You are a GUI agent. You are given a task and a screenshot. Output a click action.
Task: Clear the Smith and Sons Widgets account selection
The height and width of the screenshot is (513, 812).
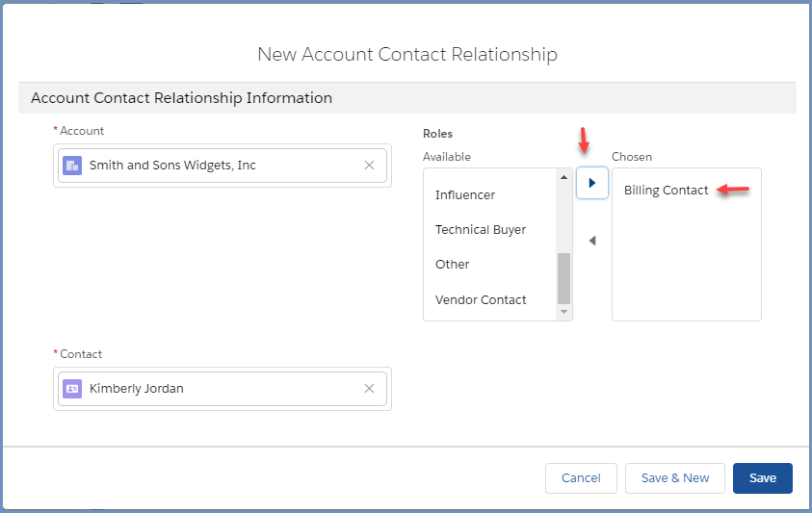(x=369, y=166)
